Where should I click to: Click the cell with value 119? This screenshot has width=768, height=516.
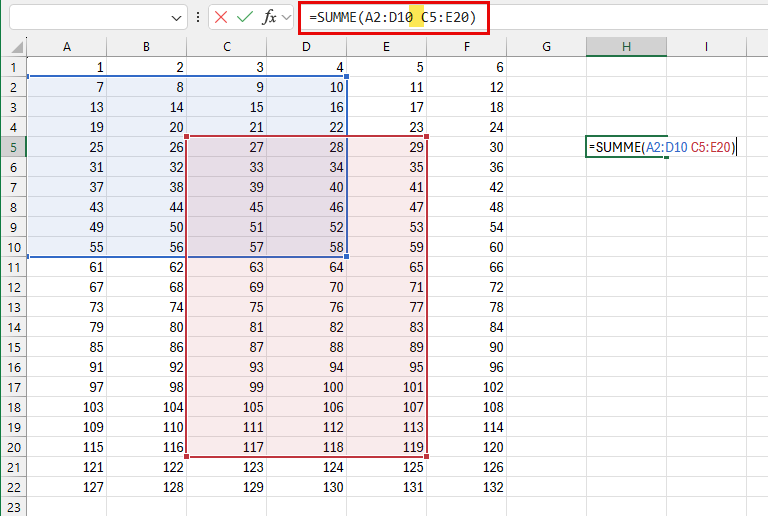click(386, 447)
